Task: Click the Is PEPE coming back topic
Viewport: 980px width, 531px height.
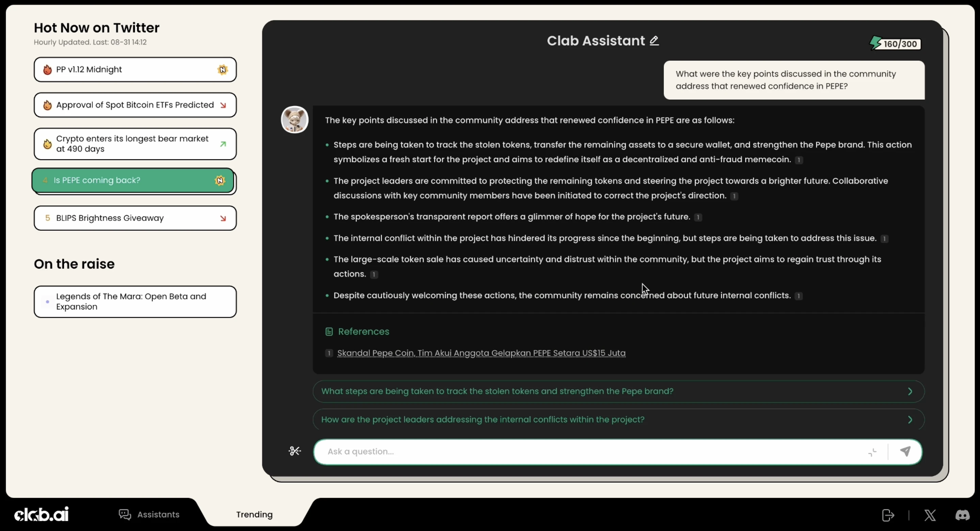Action: pyautogui.click(x=134, y=180)
